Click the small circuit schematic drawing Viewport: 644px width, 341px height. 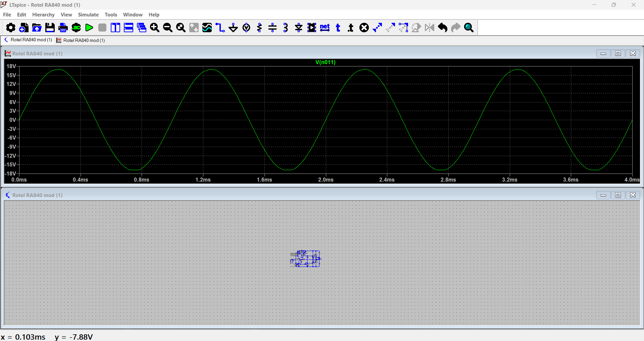click(305, 258)
